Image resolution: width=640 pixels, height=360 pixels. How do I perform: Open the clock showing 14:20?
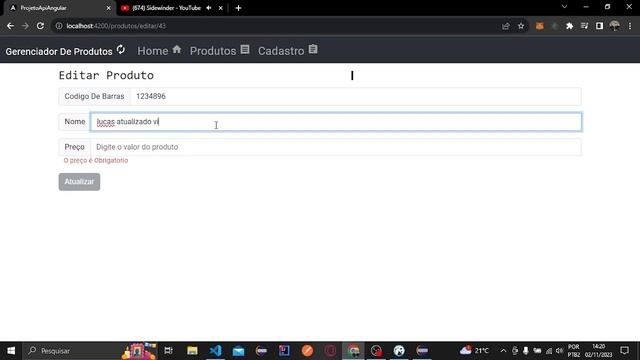[598, 351]
